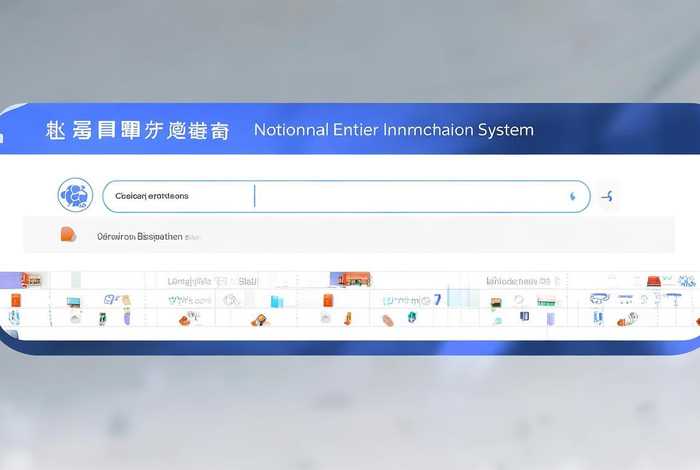The width and height of the screenshot is (700, 470).
Task: Click the red box icon at top right
Action: coord(654,281)
